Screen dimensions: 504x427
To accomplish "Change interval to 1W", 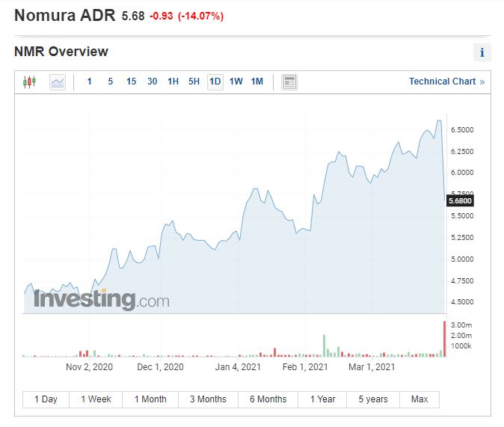I will [236, 82].
